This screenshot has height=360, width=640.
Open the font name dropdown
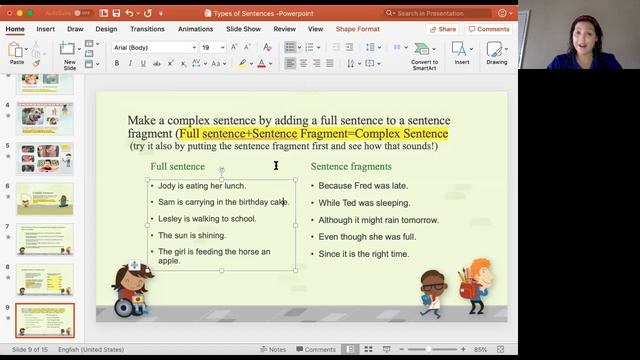pos(194,48)
